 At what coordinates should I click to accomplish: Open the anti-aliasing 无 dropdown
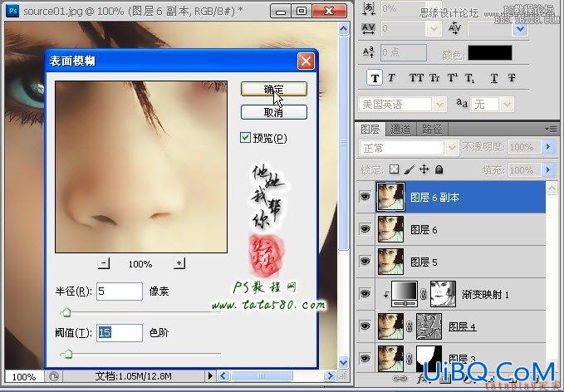507,105
